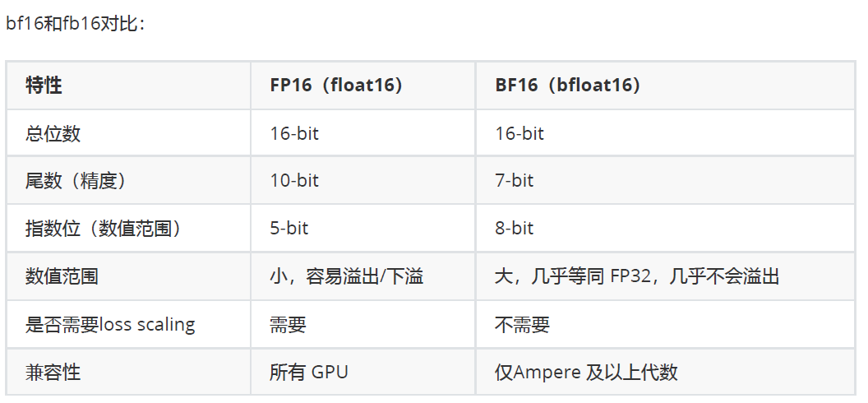Select the 特性 column header

pos(128,86)
